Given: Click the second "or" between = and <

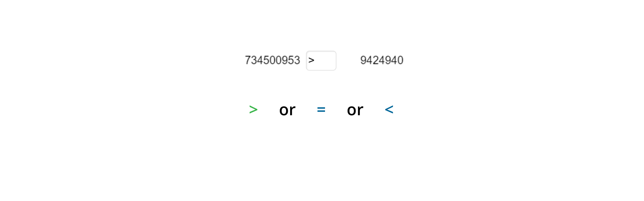Looking at the screenshot, I should point(355,110).
